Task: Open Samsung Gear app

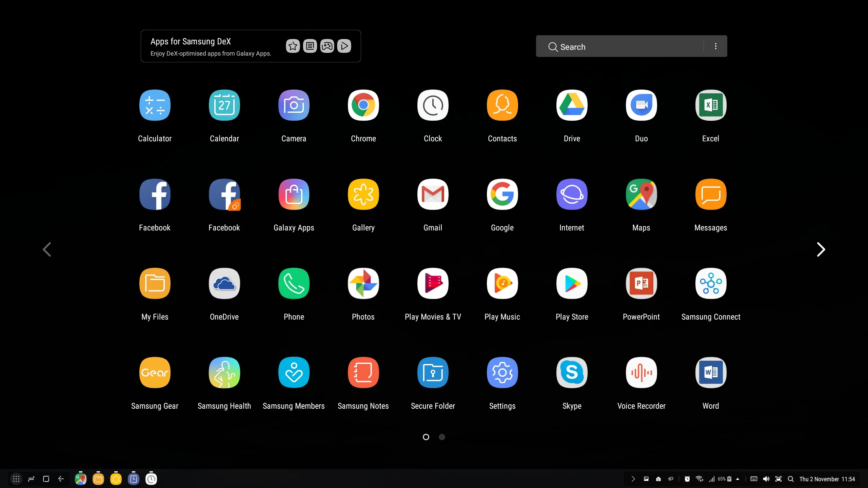Action: click(x=155, y=372)
